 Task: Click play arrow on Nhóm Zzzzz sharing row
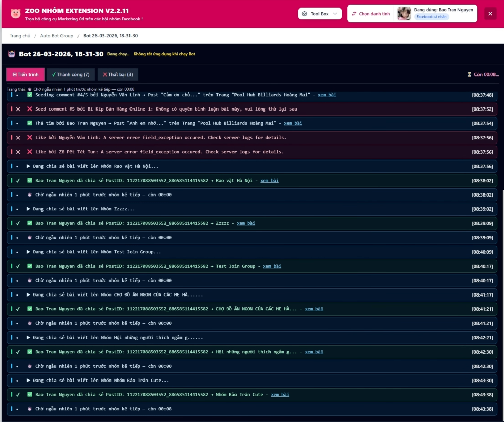click(28, 209)
